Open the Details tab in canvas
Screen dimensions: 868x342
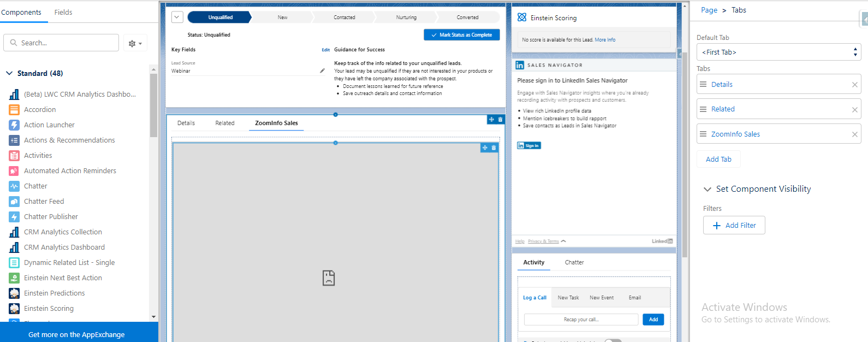pos(186,123)
